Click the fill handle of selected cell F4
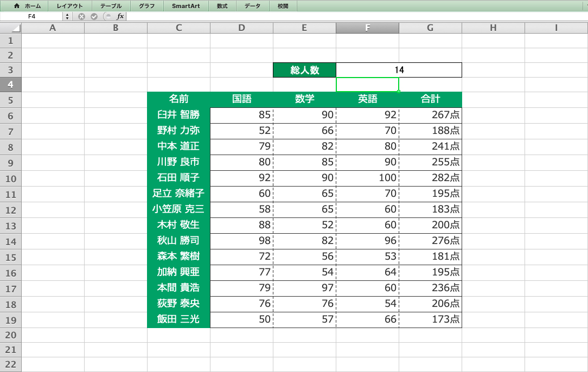Viewport: 588px width, 372px height. click(x=399, y=92)
